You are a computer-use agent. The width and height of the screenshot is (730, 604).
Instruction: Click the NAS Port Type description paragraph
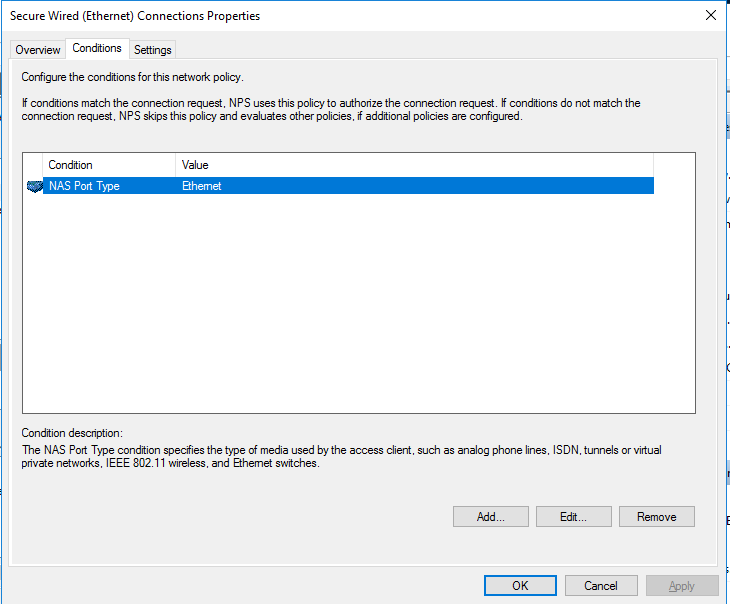[341, 456]
